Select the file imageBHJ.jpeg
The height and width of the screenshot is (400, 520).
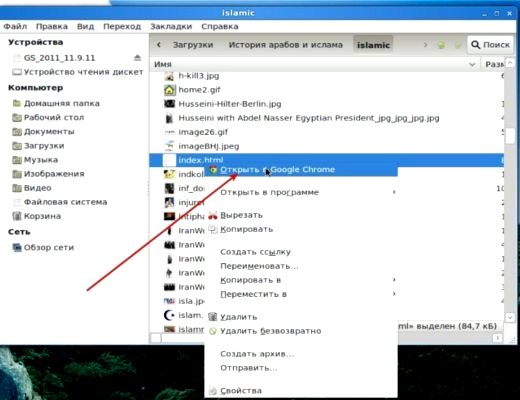pyautogui.click(x=209, y=146)
